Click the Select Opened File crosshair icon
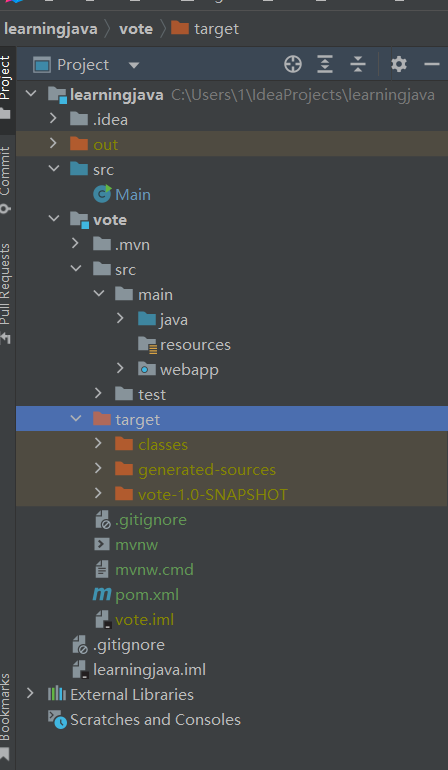448x770 pixels. coord(293,64)
